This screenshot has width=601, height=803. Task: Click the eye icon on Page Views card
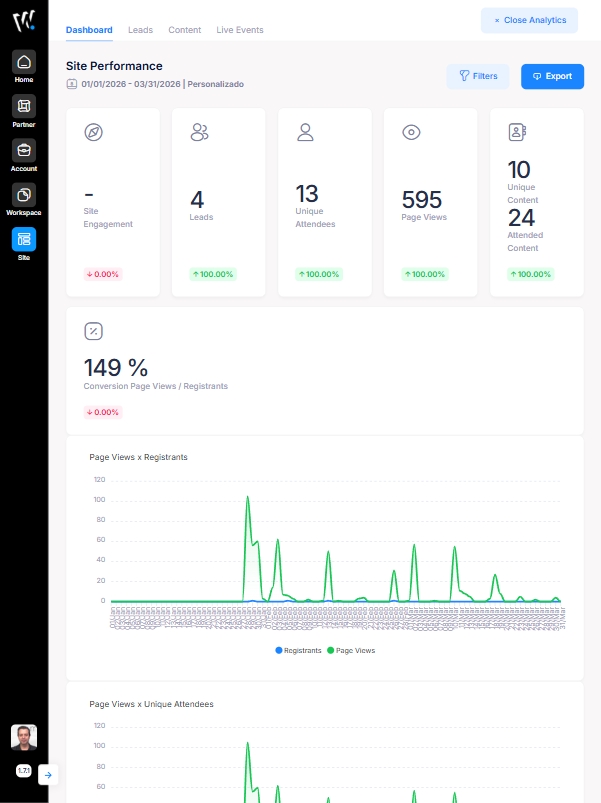click(411, 132)
